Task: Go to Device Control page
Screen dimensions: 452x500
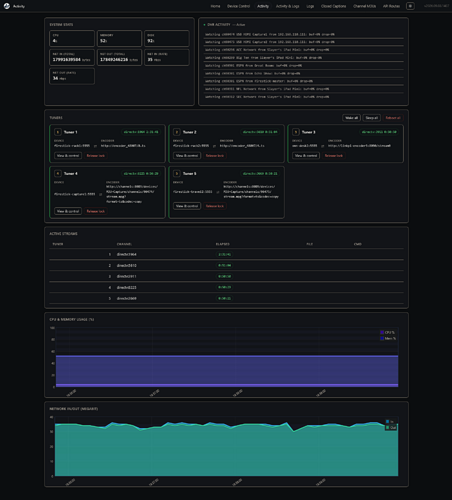Action: tap(238, 6)
